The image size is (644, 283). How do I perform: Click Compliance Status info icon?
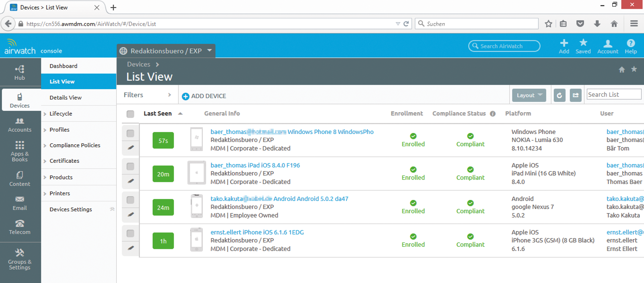(x=493, y=114)
